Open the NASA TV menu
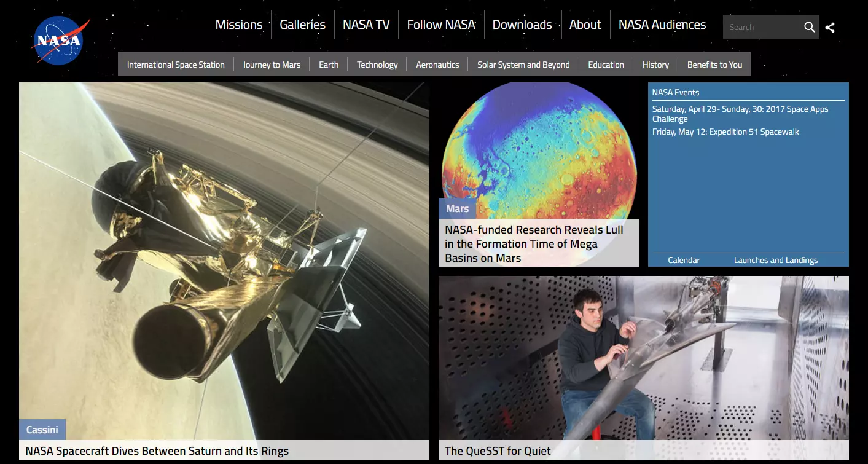This screenshot has width=868, height=464. 366,25
